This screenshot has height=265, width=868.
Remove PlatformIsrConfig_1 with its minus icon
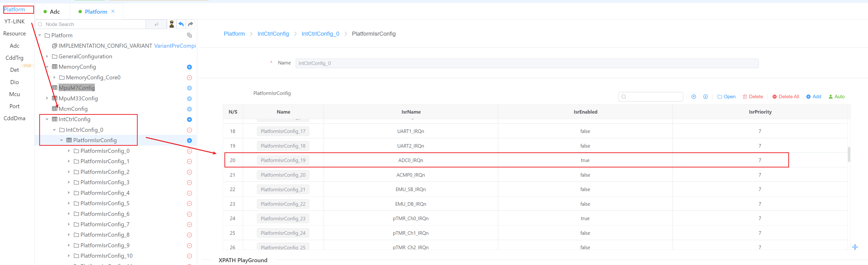click(189, 162)
